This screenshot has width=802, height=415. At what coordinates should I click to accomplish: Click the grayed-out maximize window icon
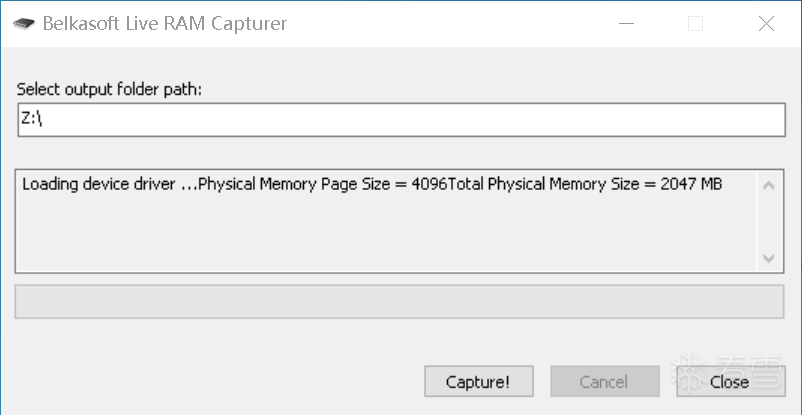coord(695,24)
